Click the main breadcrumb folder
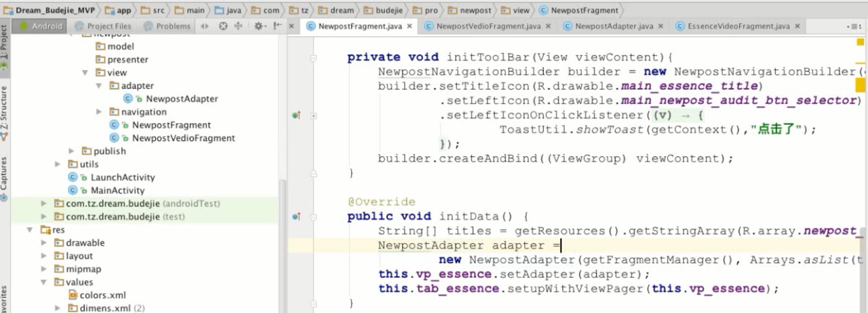Viewport: 868px width, 313px height. point(190,10)
